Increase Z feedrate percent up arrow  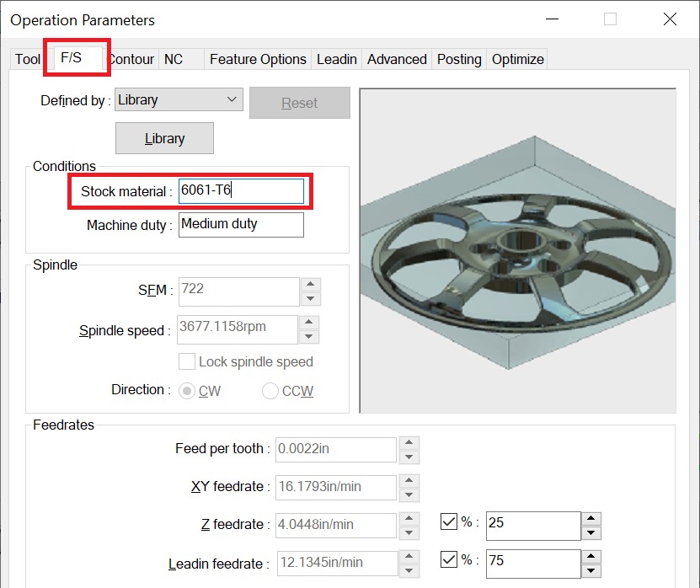click(591, 518)
